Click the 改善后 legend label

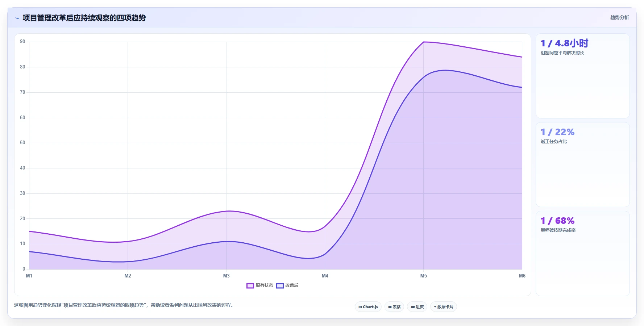(292, 285)
